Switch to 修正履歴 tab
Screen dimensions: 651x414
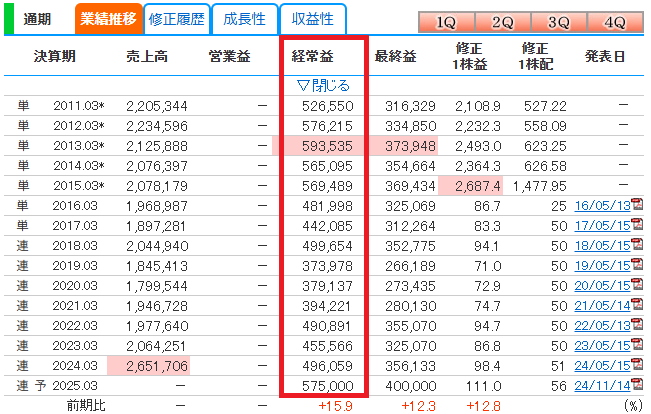coord(177,19)
